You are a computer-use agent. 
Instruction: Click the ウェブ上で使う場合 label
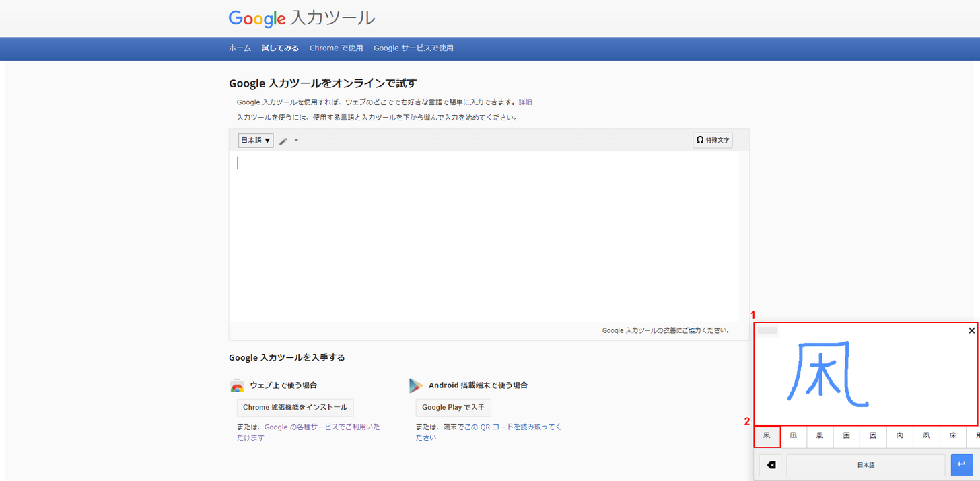click(x=283, y=385)
